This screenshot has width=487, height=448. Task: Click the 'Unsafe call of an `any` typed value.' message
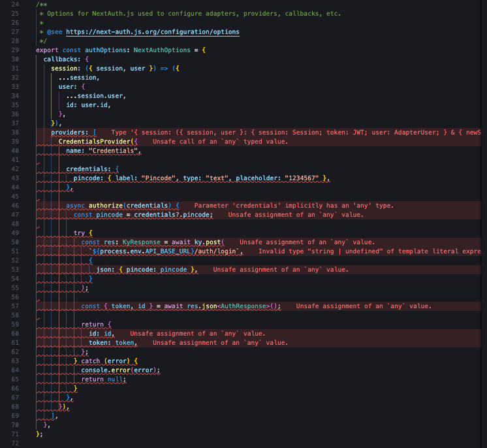[220, 141]
